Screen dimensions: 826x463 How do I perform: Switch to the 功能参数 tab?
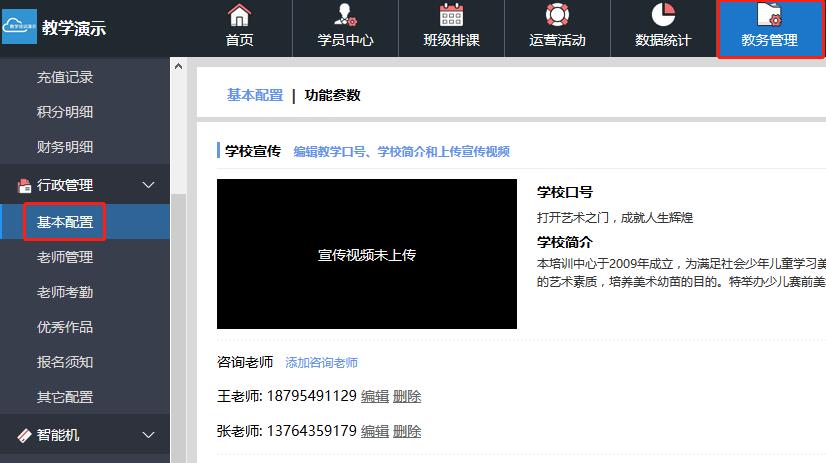[x=332, y=95]
